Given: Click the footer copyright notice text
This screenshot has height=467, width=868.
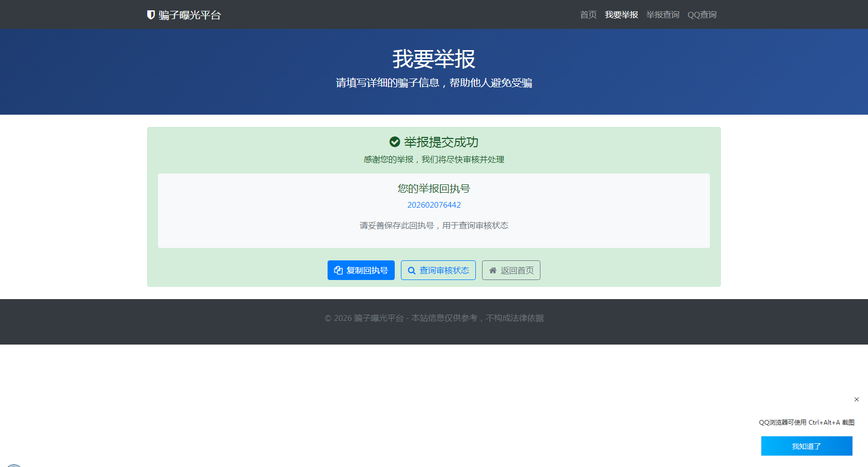Looking at the screenshot, I should point(434,318).
